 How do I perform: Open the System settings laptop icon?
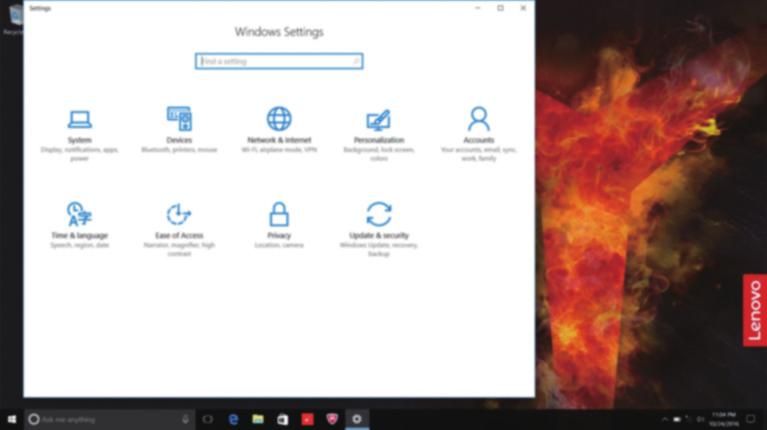coord(79,119)
